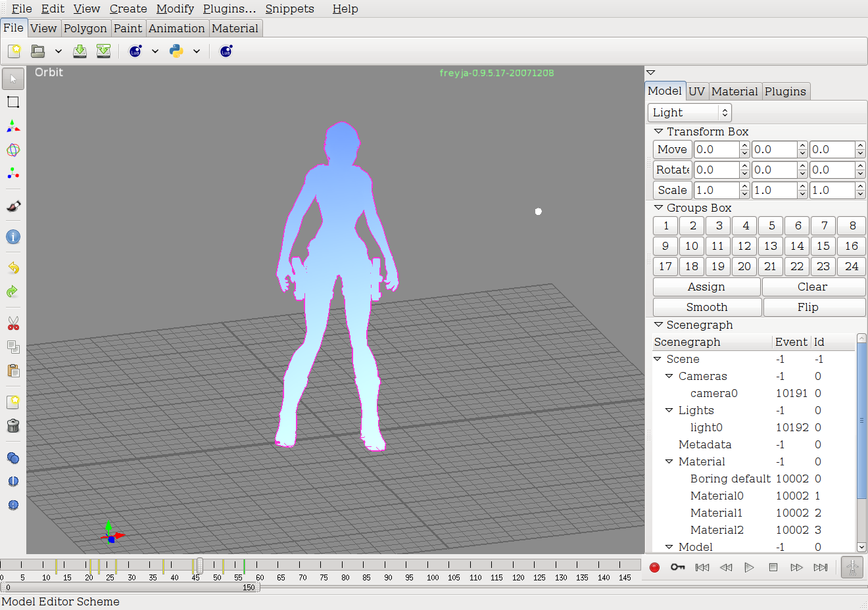
Task: Click the new-item star icon in left toolbar
Action: tap(13, 402)
